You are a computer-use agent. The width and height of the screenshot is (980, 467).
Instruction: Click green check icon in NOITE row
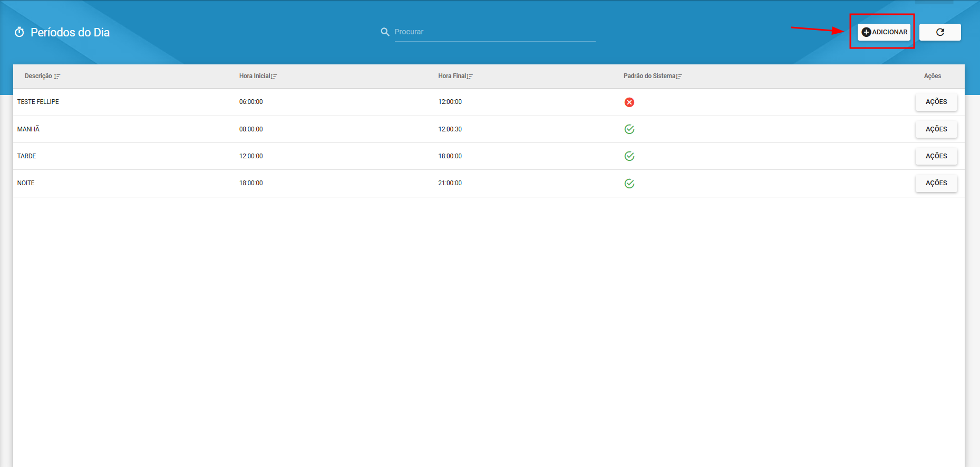pyautogui.click(x=629, y=184)
